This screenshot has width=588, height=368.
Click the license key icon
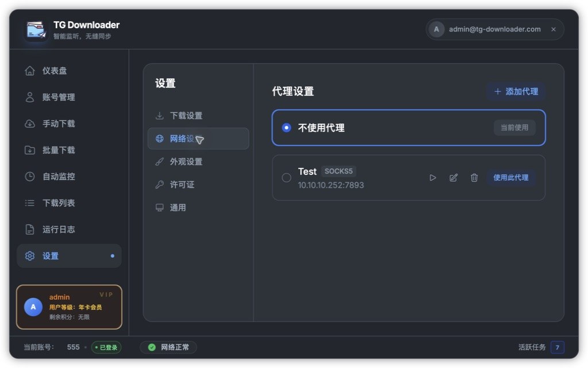pyautogui.click(x=160, y=185)
